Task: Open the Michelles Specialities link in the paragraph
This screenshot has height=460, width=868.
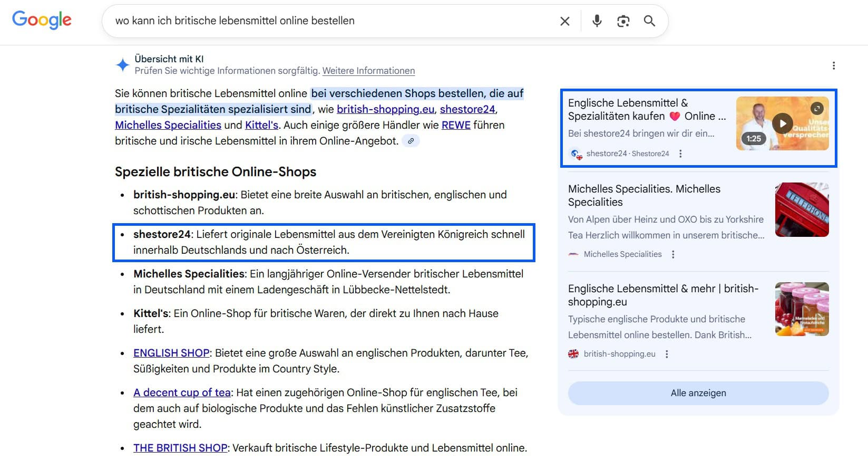Action: [168, 125]
